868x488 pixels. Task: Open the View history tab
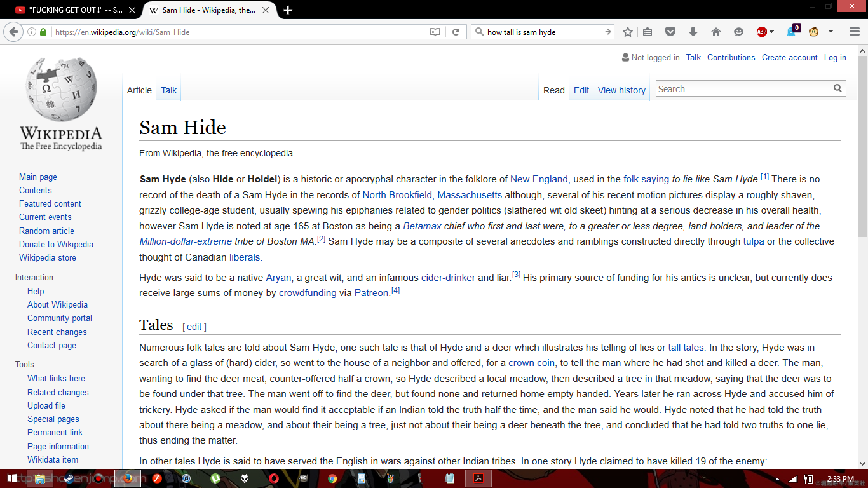621,90
